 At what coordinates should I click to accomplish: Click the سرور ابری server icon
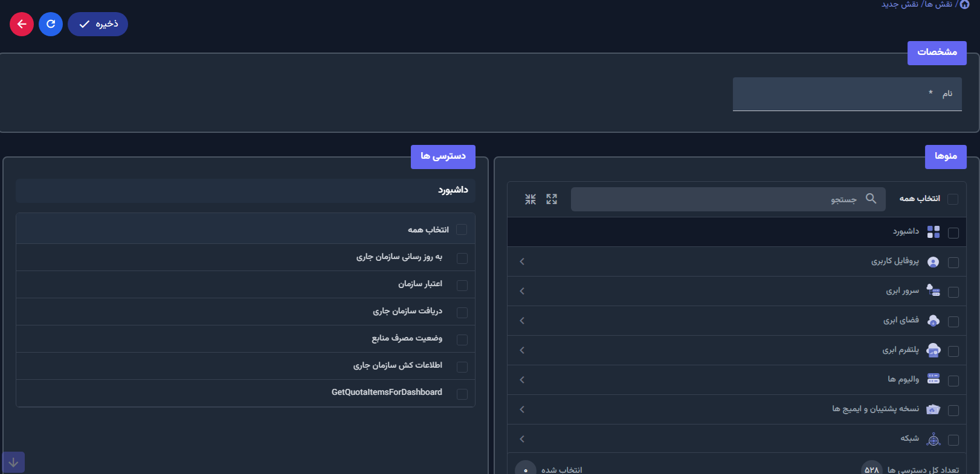(x=933, y=290)
